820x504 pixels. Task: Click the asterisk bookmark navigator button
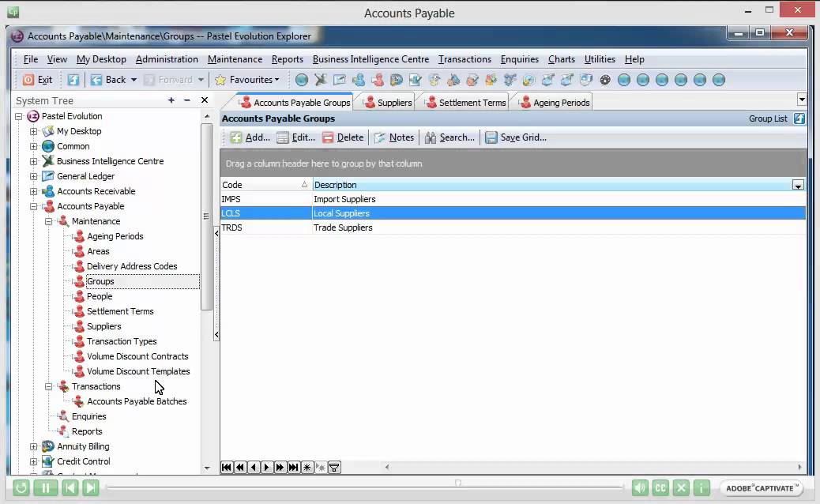[x=307, y=467]
